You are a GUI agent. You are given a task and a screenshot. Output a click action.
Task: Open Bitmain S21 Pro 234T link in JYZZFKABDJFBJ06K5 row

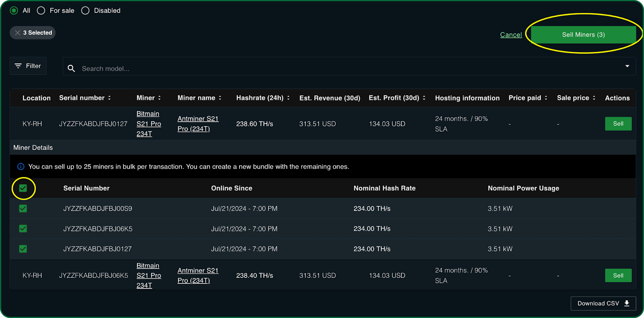149,275
